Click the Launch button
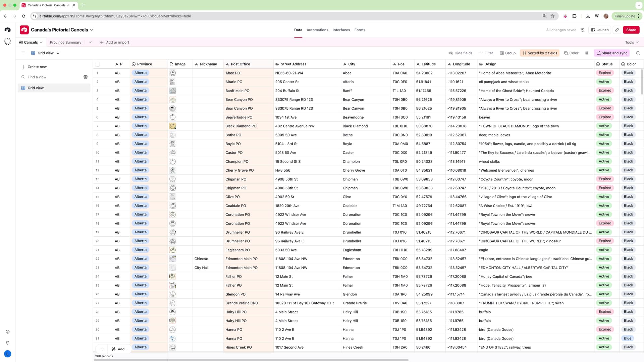Screen dimensions: 644x362 (x=600, y=30)
